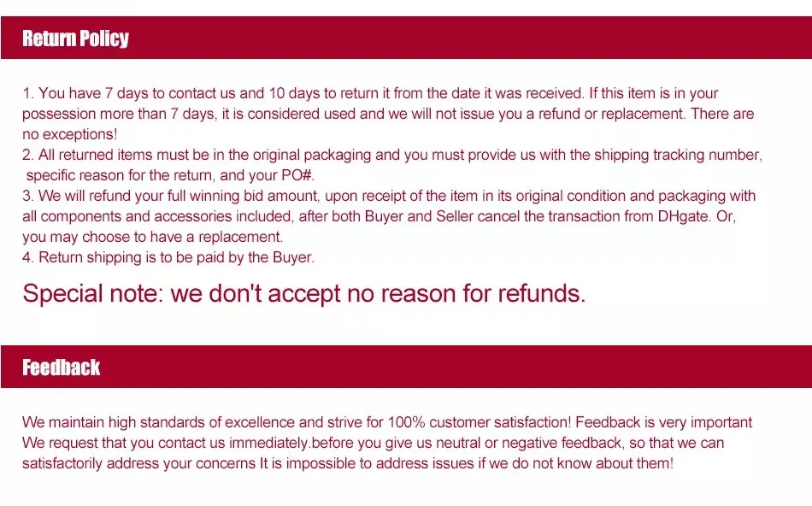Click the Return Policy header banner
Image resolution: width=812 pixels, height=506 pixels.
pos(406,38)
